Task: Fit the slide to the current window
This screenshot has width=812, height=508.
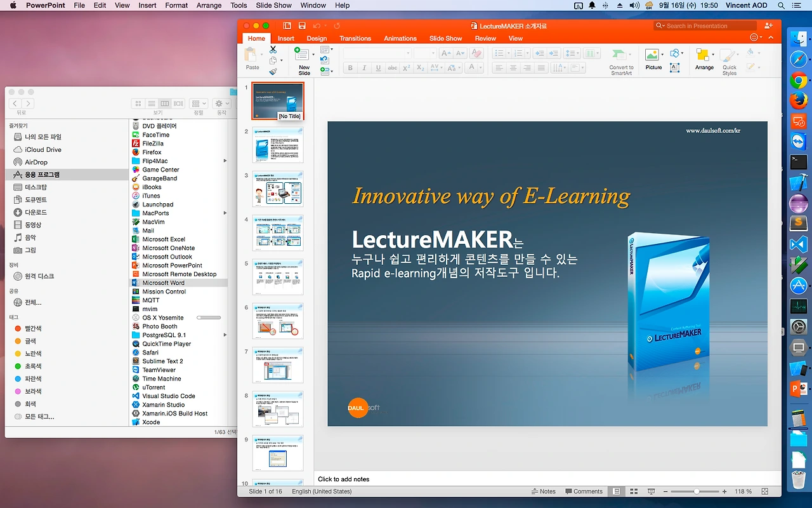Action: coord(764,491)
